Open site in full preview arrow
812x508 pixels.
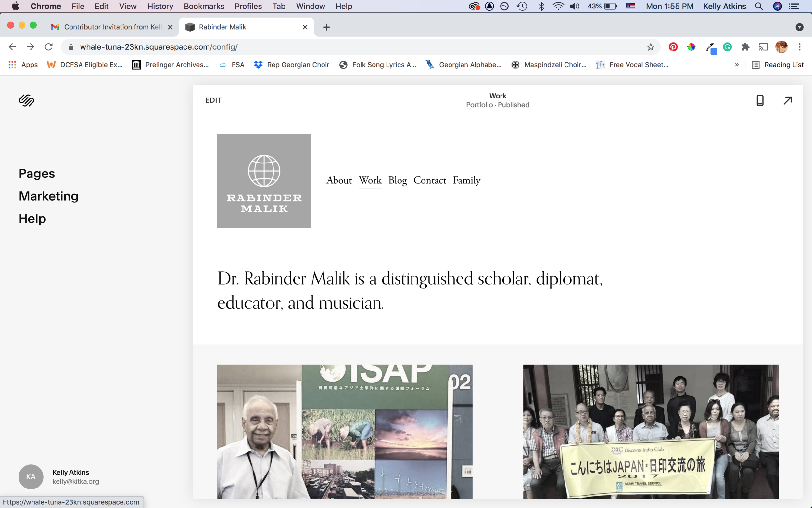787,100
